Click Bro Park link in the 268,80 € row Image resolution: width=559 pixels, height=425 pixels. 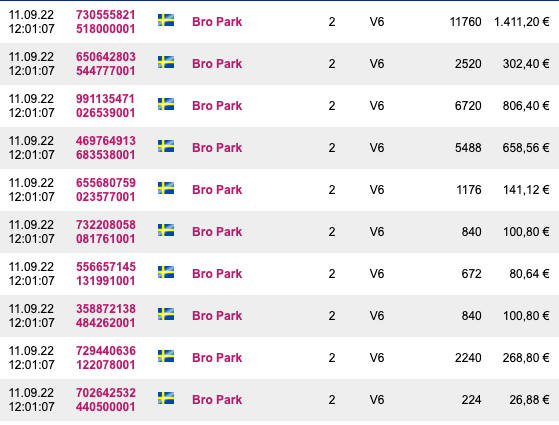(217, 358)
